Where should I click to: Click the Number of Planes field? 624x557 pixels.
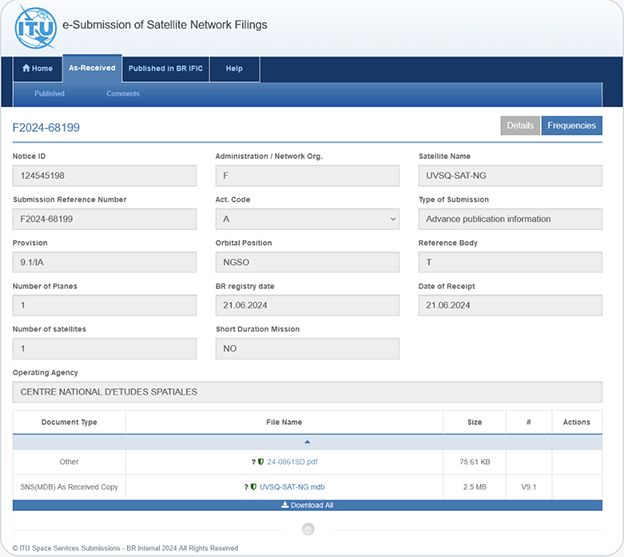click(x=105, y=306)
